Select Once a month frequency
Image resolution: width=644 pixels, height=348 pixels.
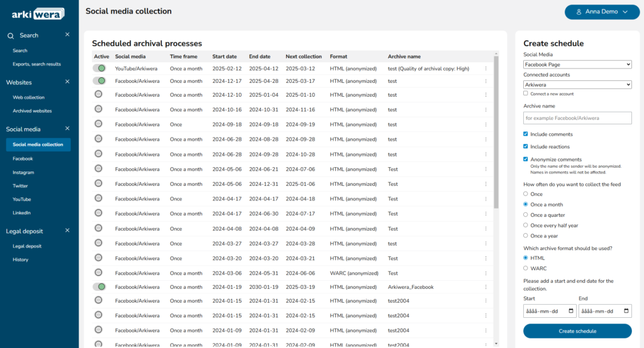pyautogui.click(x=526, y=204)
